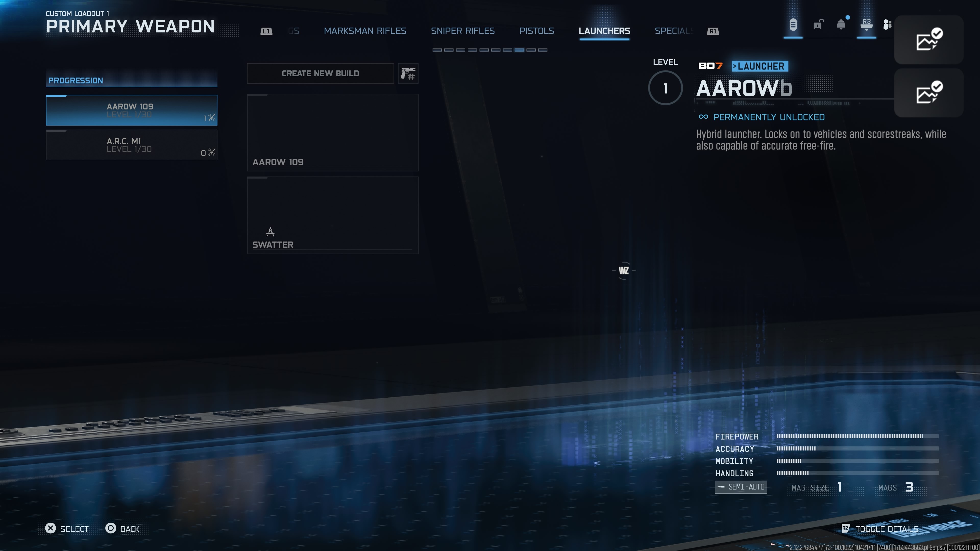Click the unlocked padlock icon
This screenshot has height=551, width=980.
click(817, 25)
